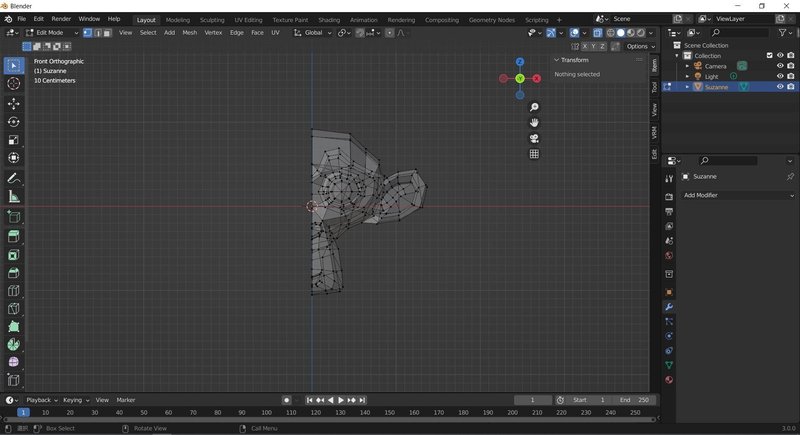Click the outliner search field
Image resolution: width=800 pixels, height=435 pixels.
(x=739, y=33)
